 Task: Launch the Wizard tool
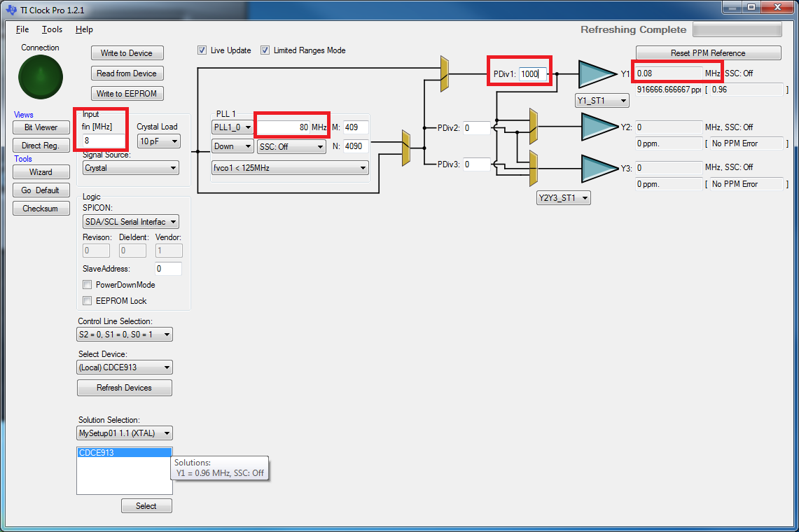tap(41, 171)
